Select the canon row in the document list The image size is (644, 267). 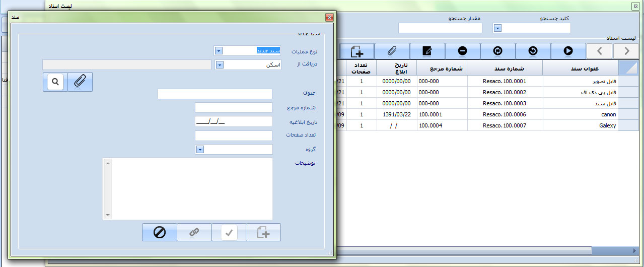coord(580,114)
